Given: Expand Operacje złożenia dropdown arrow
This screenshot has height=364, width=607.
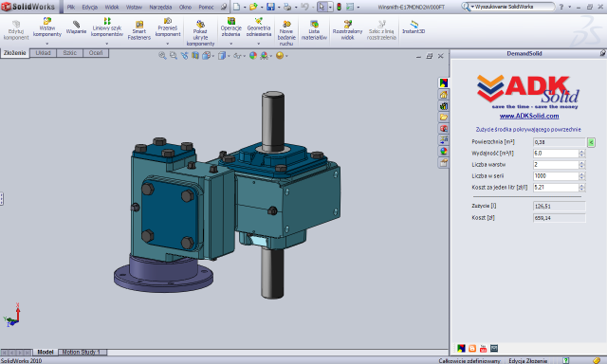Looking at the screenshot, I should tap(231, 44).
